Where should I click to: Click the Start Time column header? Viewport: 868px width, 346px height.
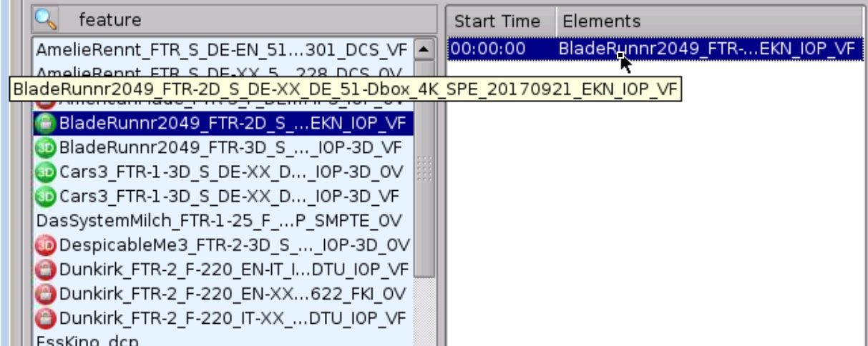tap(501, 21)
